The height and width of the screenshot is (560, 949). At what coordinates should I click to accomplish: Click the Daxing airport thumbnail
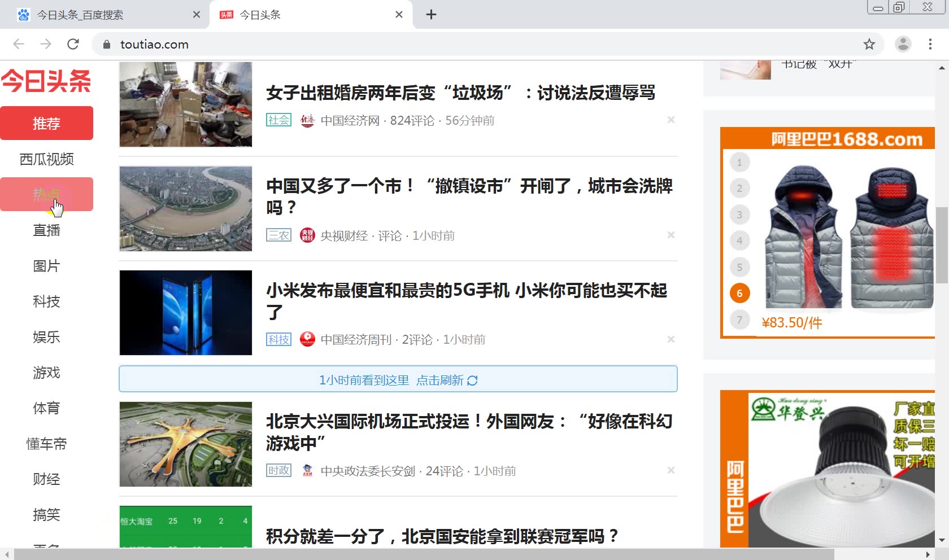(x=186, y=444)
